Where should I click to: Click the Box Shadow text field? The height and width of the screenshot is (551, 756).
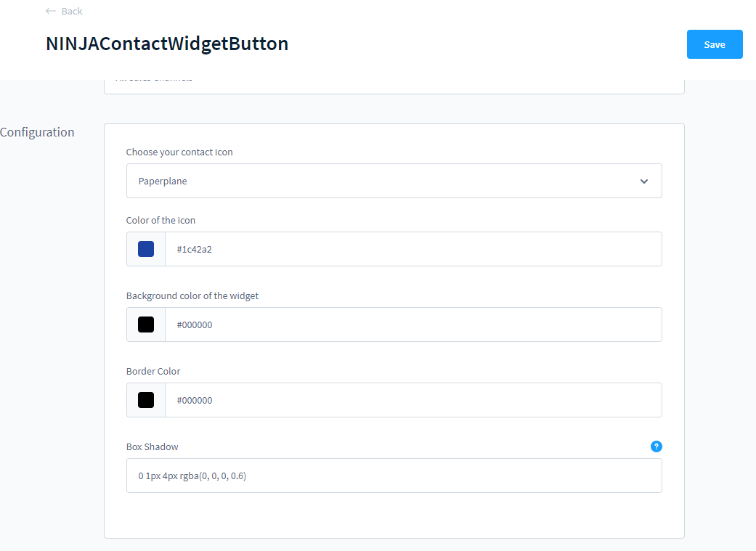point(394,476)
